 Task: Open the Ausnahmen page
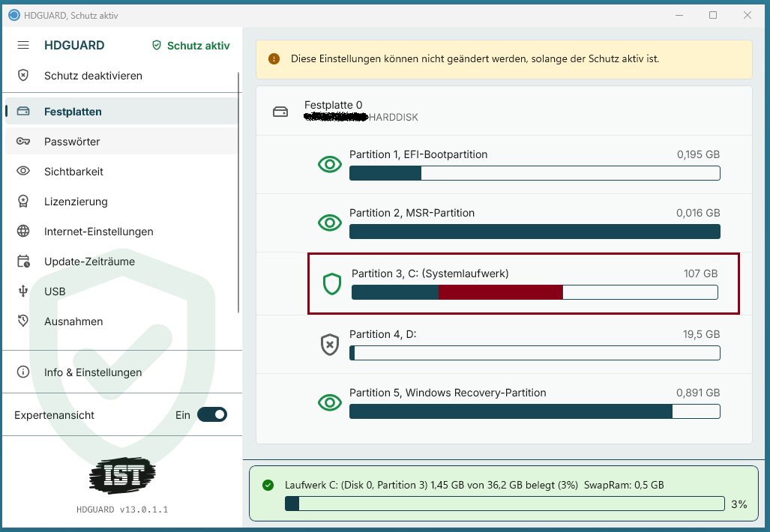pyautogui.click(x=121, y=321)
